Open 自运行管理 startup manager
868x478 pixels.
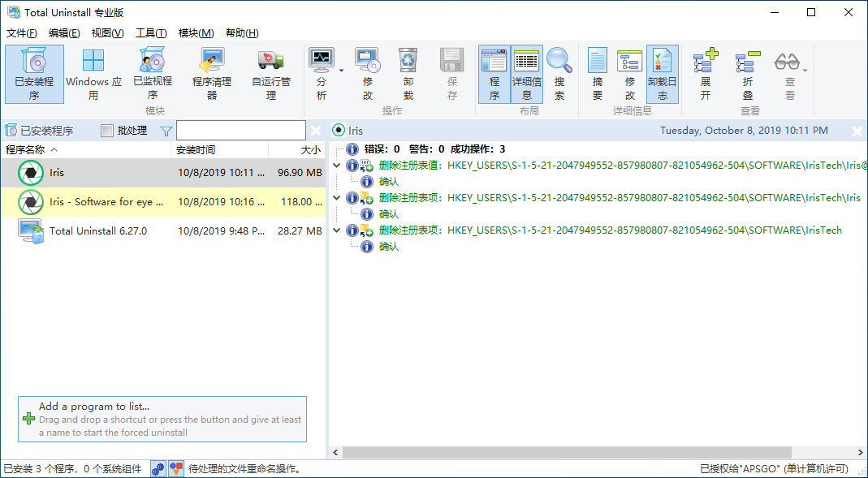270,75
